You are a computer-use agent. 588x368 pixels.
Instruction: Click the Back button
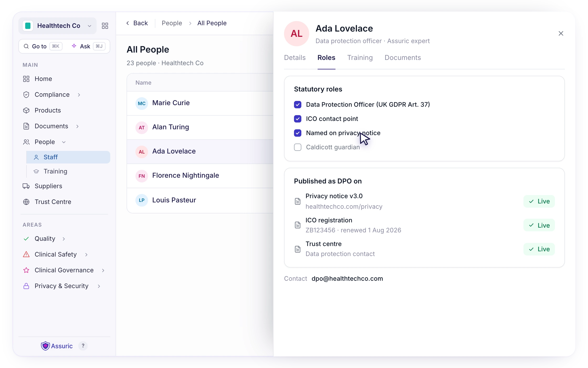137,23
